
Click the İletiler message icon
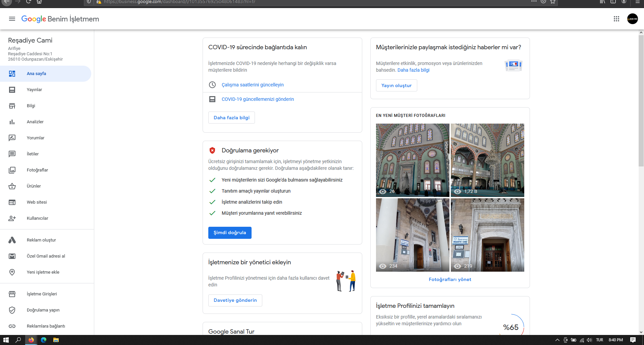pyautogui.click(x=12, y=154)
